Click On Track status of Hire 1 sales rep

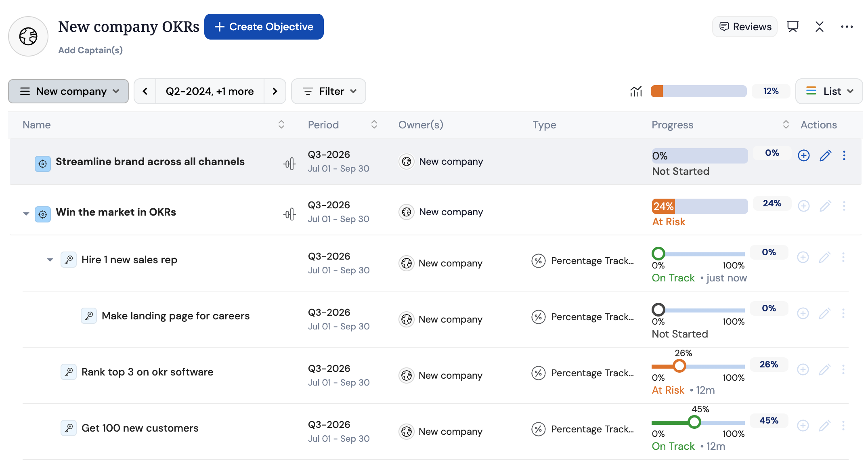pos(673,278)
